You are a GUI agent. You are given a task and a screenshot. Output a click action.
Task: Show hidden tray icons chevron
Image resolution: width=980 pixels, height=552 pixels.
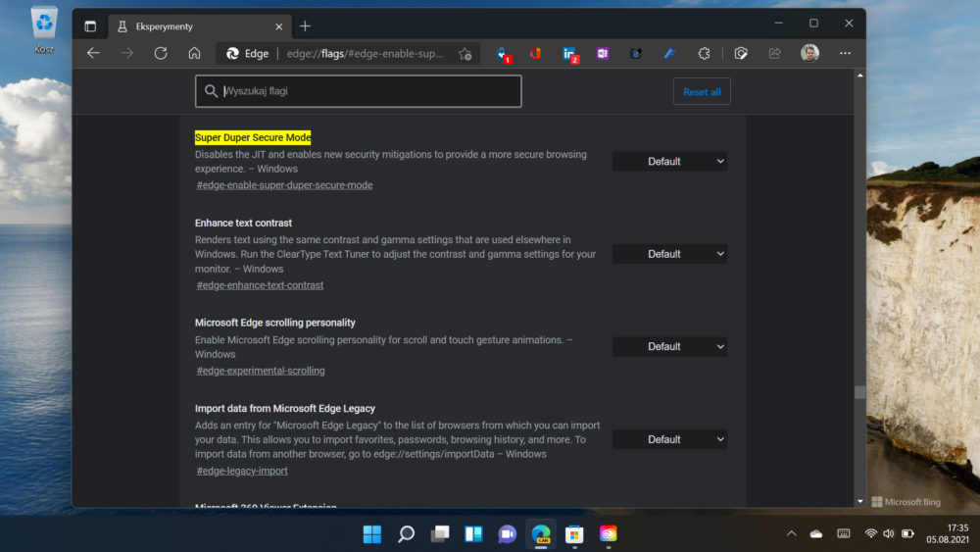(791, 534)
